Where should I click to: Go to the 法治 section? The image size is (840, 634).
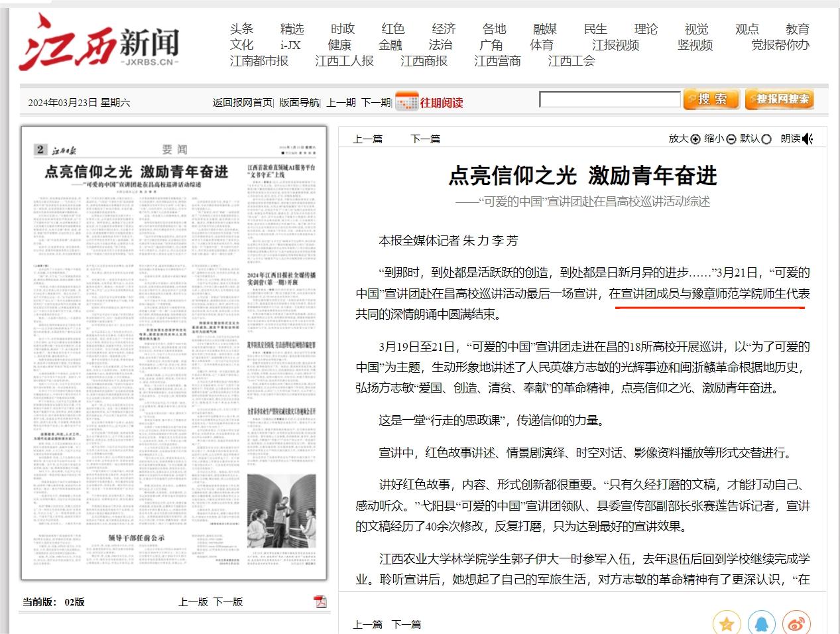pos(440,44)
